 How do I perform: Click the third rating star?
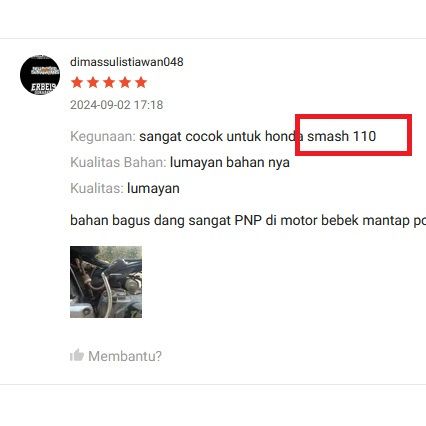pos(109,82)
